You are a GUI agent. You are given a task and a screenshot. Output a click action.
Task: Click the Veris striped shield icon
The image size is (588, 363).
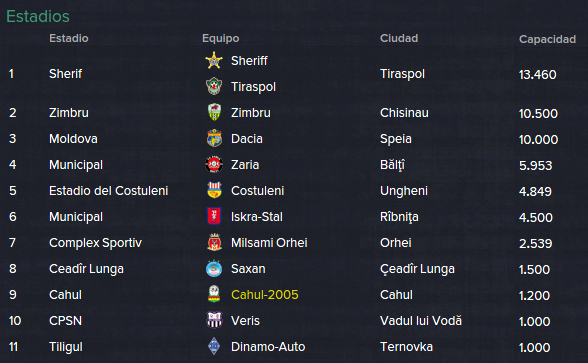click(214, 320)
